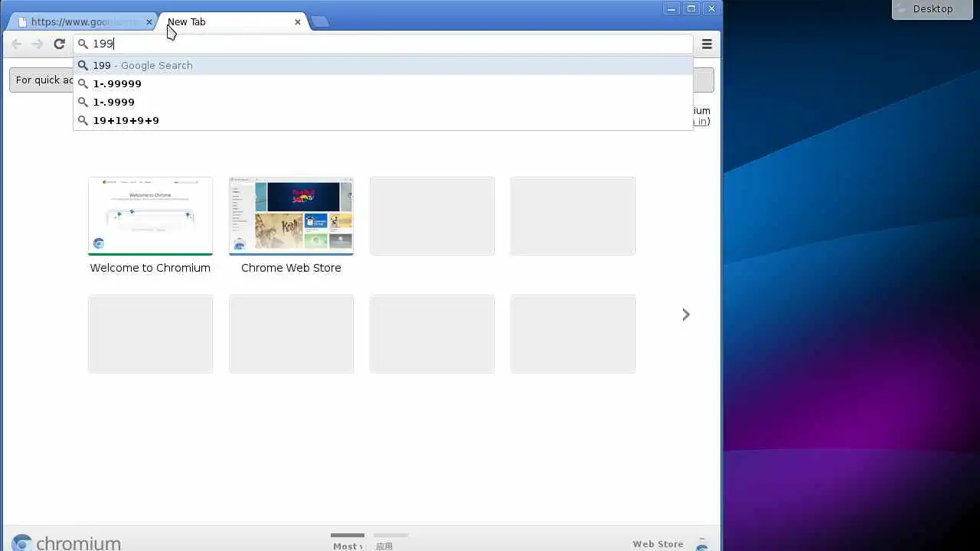Image resolution: width=980 pixels, height=551 pixels.
Task: Open a new tab with the new-tab button
Action: click(320, 21)
